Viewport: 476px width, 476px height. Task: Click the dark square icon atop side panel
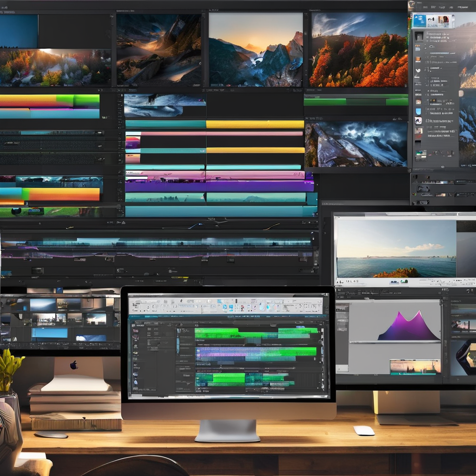coord(419,36)
